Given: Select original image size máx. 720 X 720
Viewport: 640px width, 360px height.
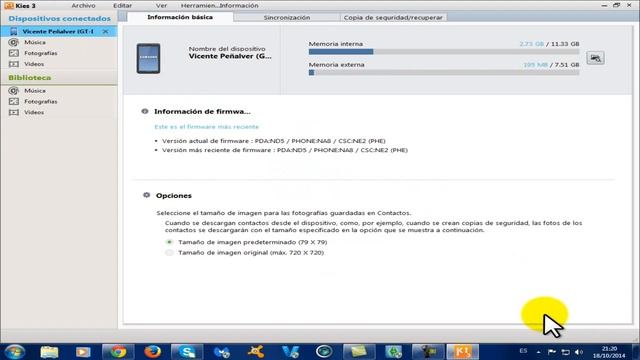Looking at the screenshot, I should click(x=169, y=253).
